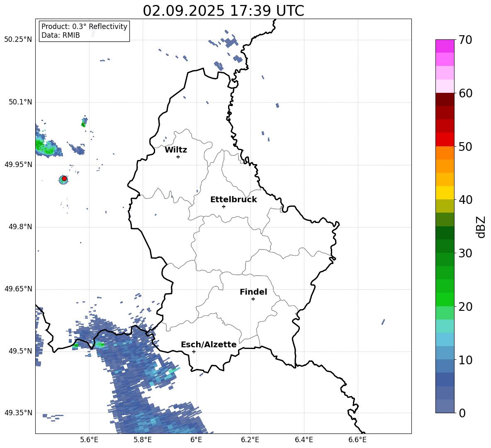Click the colorbar tick label 70

[x=465, y=40]
